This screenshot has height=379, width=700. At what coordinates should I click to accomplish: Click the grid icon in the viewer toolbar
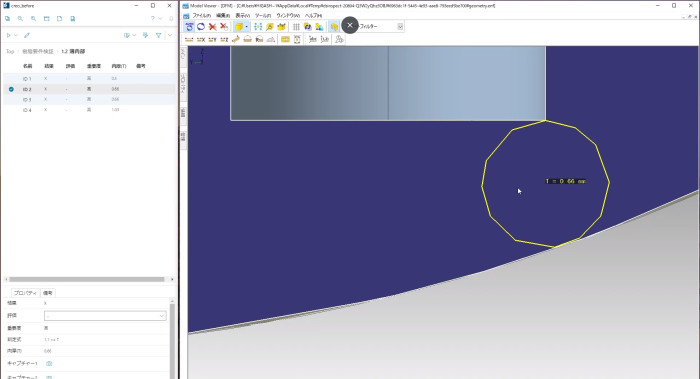296,27
